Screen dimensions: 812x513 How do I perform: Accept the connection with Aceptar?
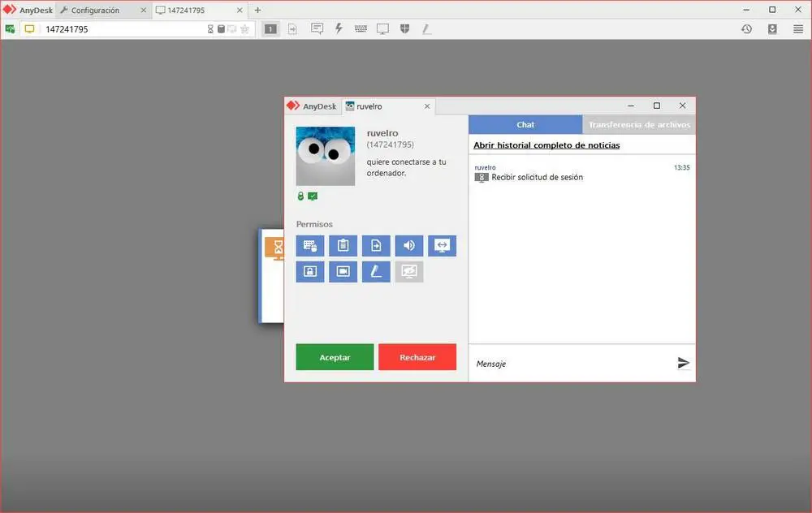click(x=335, y=357)
